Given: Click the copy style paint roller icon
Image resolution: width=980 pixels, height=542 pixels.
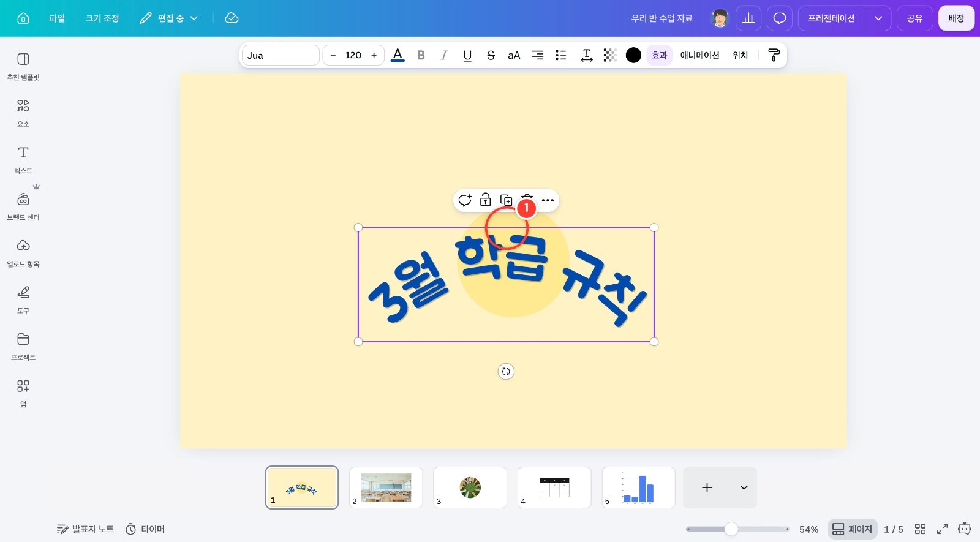Looking at the screenshot, I should click(774, 55).
